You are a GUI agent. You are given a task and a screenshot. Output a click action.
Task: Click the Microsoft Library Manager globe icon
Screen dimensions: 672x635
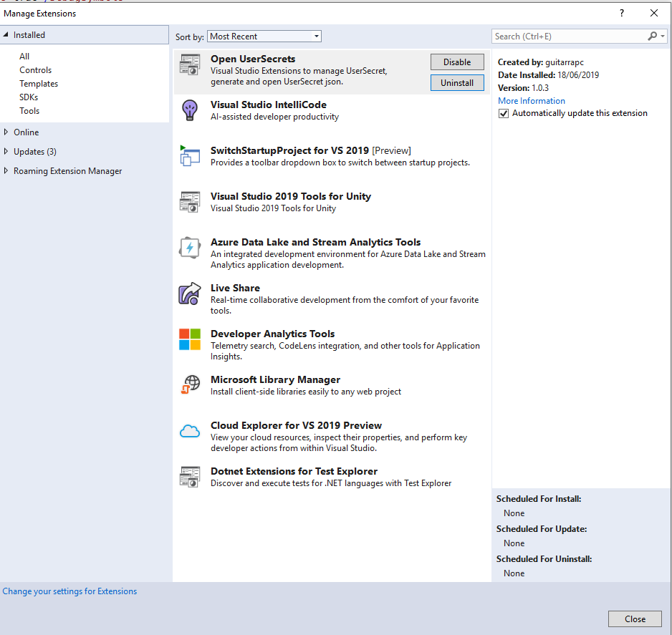click(x=189, y=384)
